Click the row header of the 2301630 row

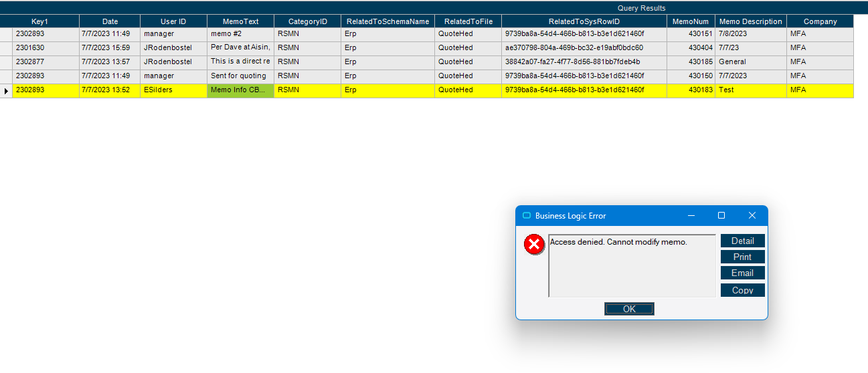point(6,48)
